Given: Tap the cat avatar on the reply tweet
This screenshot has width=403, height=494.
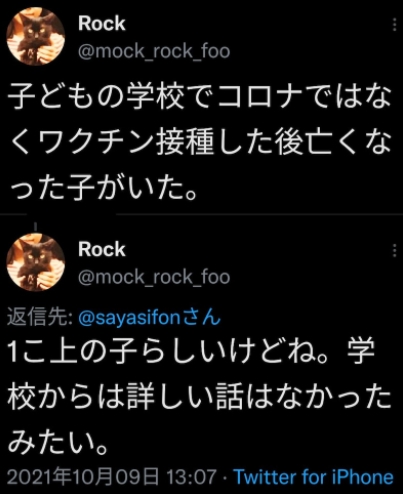Looking at the screenshot, I should (36, 262).
